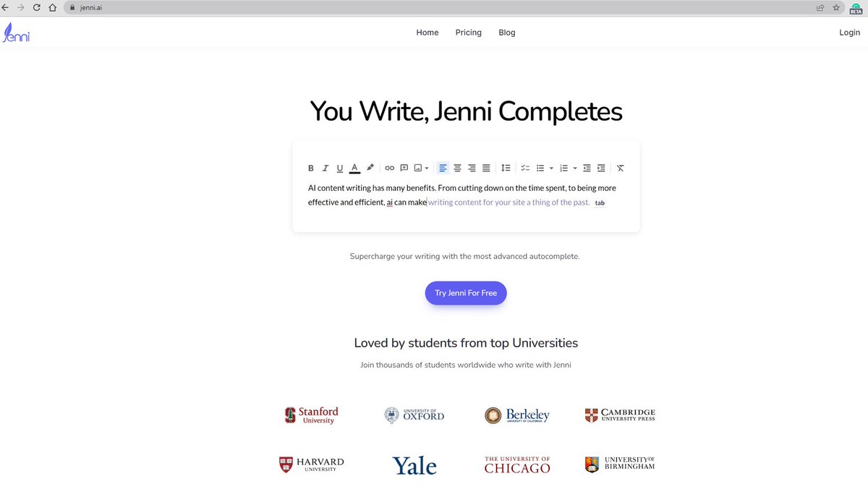
Task: Apply a numbered list
Action: coord(564,168)
